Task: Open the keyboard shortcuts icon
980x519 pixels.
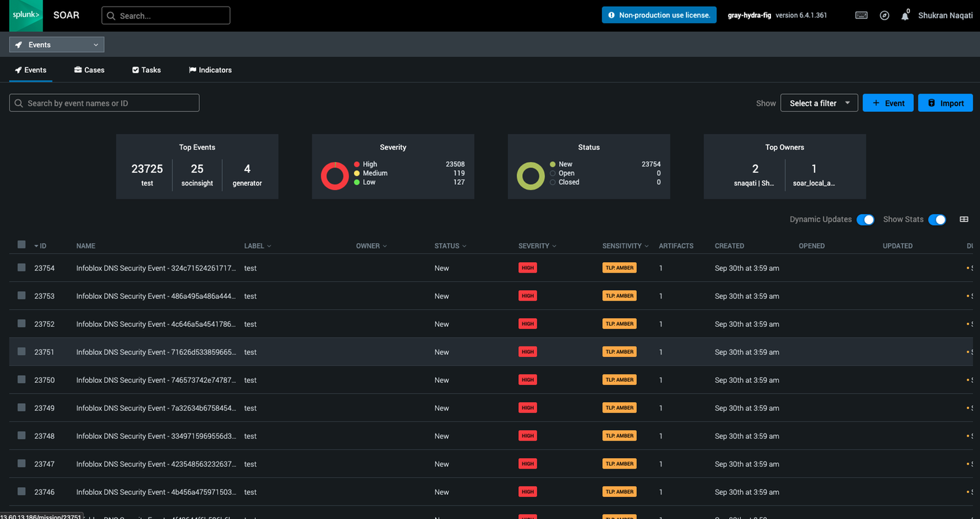Action: tap(861, 16)
